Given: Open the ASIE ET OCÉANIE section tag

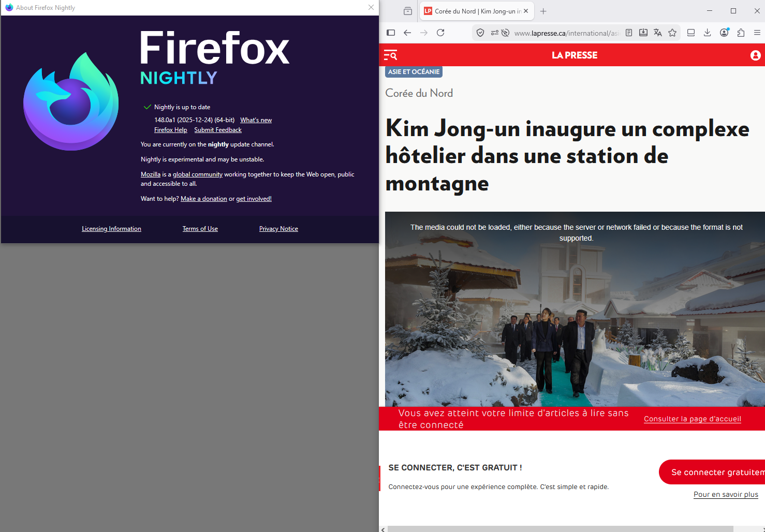Looking at the screenshot, I should pos(414,72).
